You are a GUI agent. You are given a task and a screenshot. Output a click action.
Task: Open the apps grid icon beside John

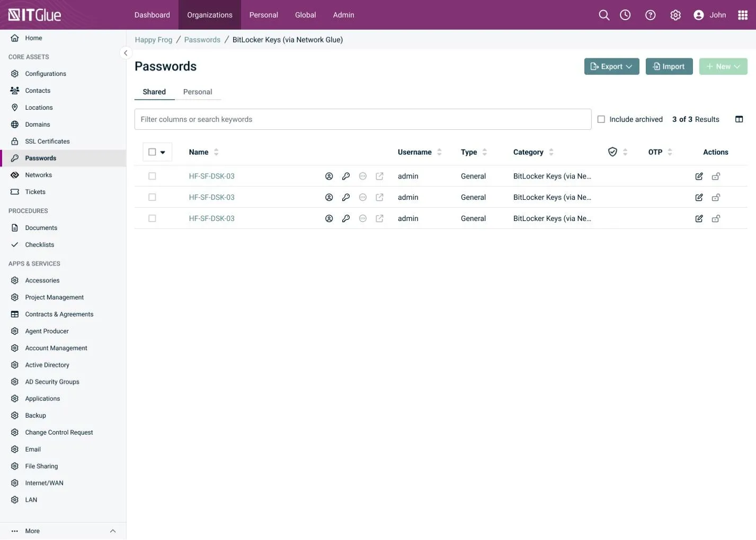click(x=743, y=15)
